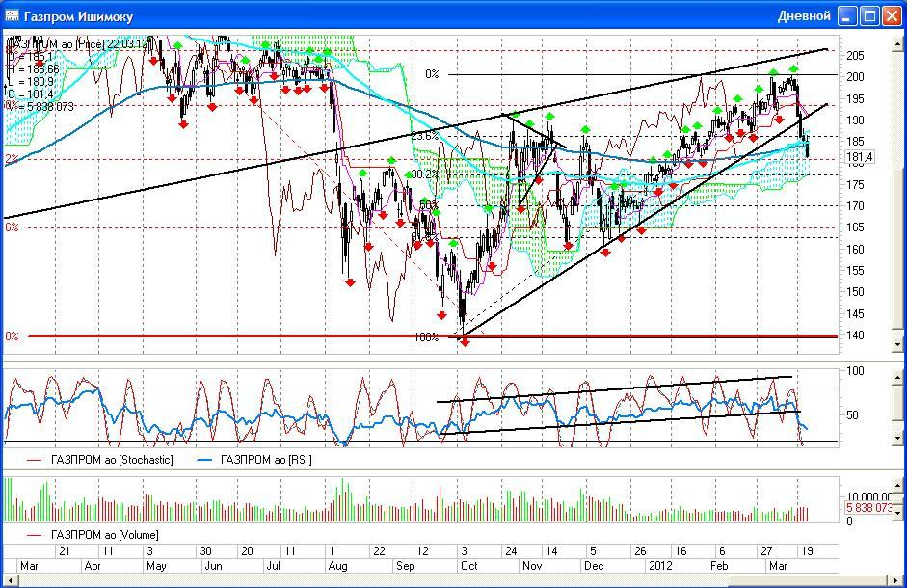Click the 145 price axis label
Image resolution: width=907 pixels, height=588 pixels.
(855, 314)
